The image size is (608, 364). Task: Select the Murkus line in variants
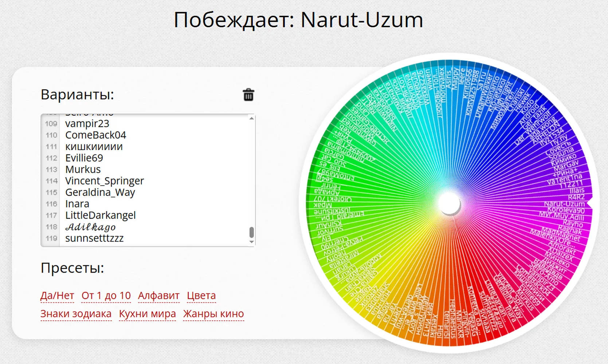pyautogui.click(x=83, y=170)
